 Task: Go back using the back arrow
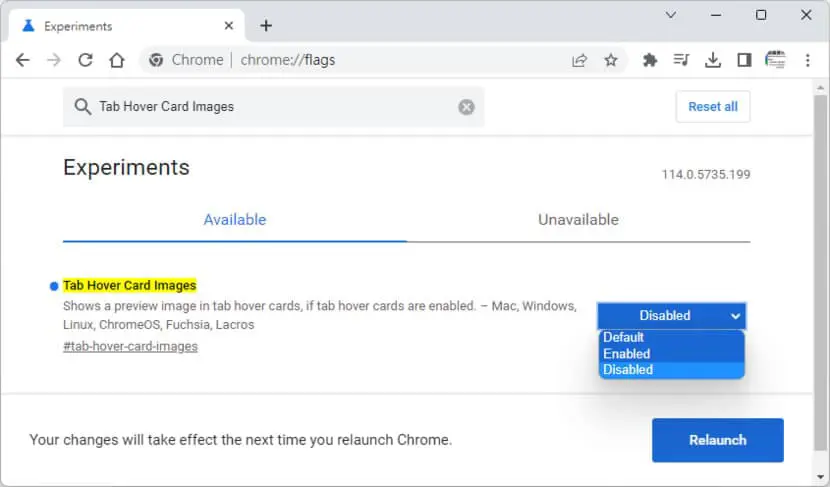pos(23,60)
